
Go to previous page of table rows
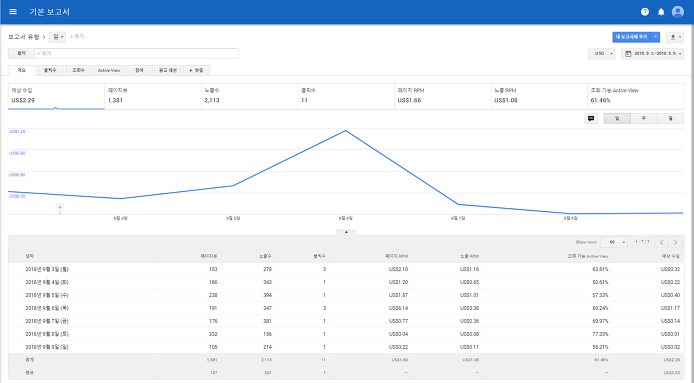pyautogui.click(x=661, y=242)
